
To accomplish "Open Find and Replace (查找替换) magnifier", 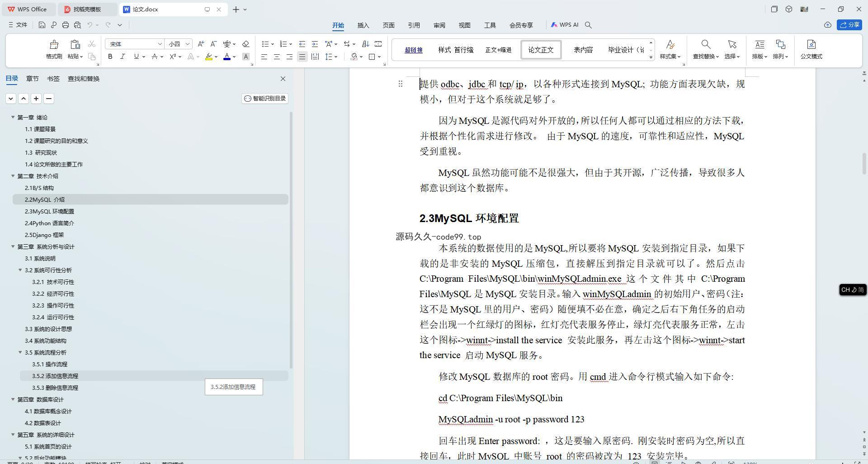I will click(x=706, y=44).
